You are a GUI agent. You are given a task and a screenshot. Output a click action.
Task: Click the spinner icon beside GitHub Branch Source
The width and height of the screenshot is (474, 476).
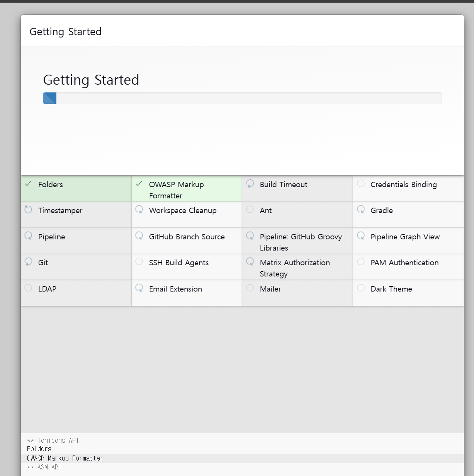[x=139, y=236]
